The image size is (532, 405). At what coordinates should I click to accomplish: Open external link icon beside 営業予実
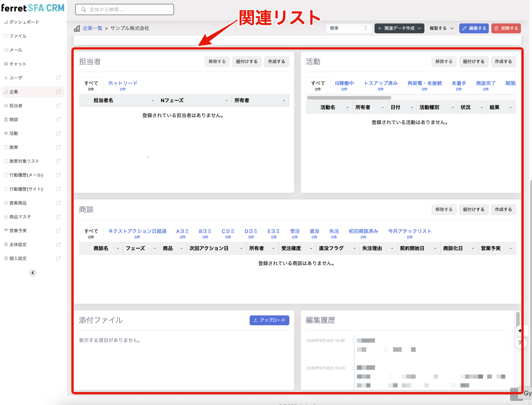click(58, 231)
